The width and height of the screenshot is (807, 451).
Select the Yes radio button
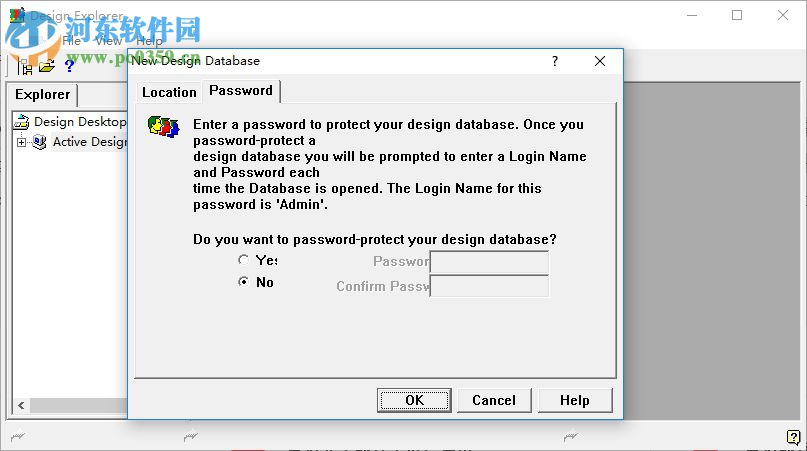click(243, 260)
